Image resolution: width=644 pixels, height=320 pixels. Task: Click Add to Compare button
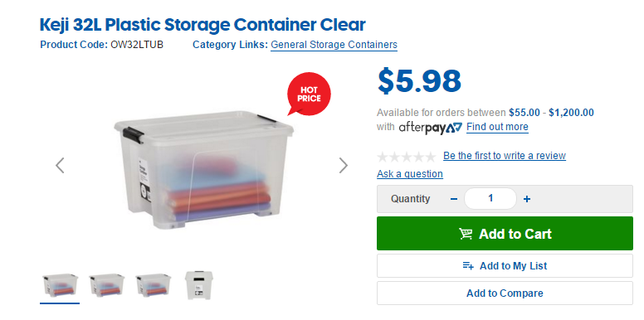[505, 293]
